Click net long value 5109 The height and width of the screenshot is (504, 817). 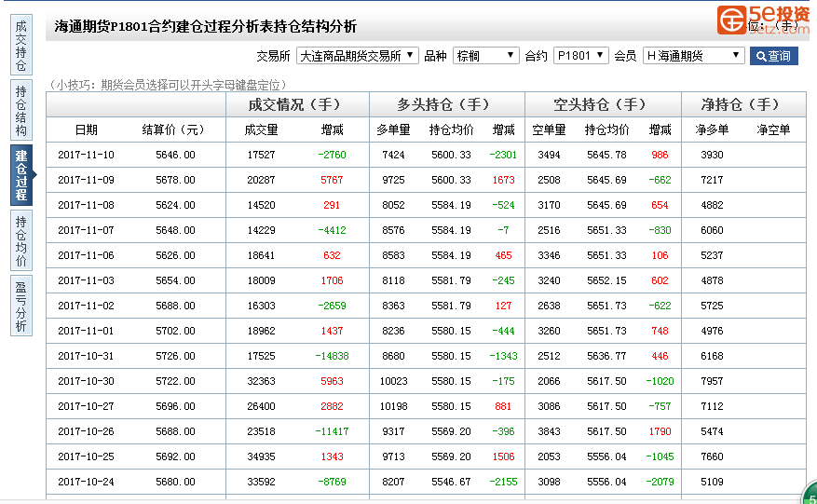(713, 482)
